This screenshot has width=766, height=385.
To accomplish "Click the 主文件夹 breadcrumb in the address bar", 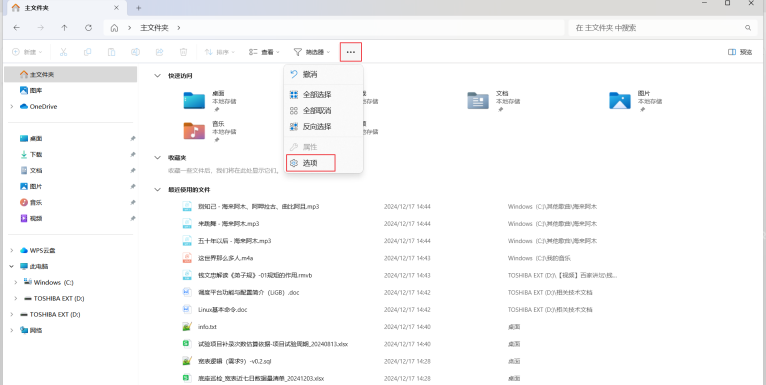I will click(x=154, y=28).
